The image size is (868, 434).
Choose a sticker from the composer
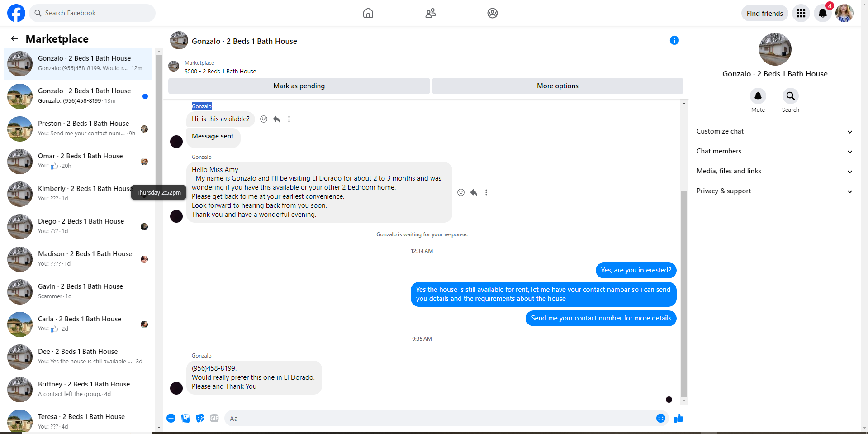click(x=200, y=418)
